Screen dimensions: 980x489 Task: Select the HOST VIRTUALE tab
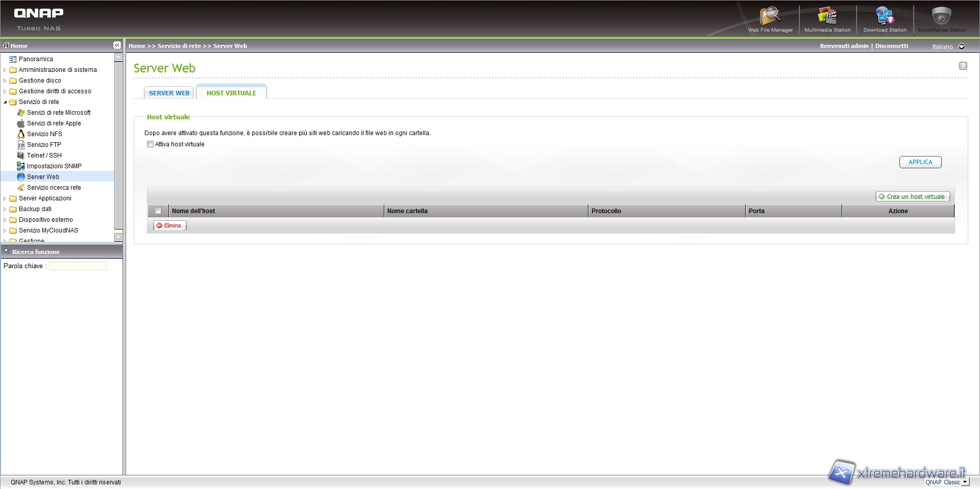231,93
